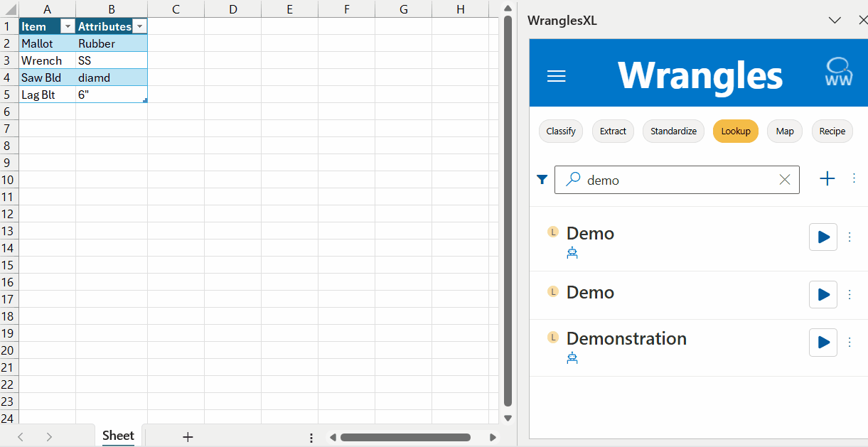
Task: Clear the demo search text with the X
Action: click(784, 180)
